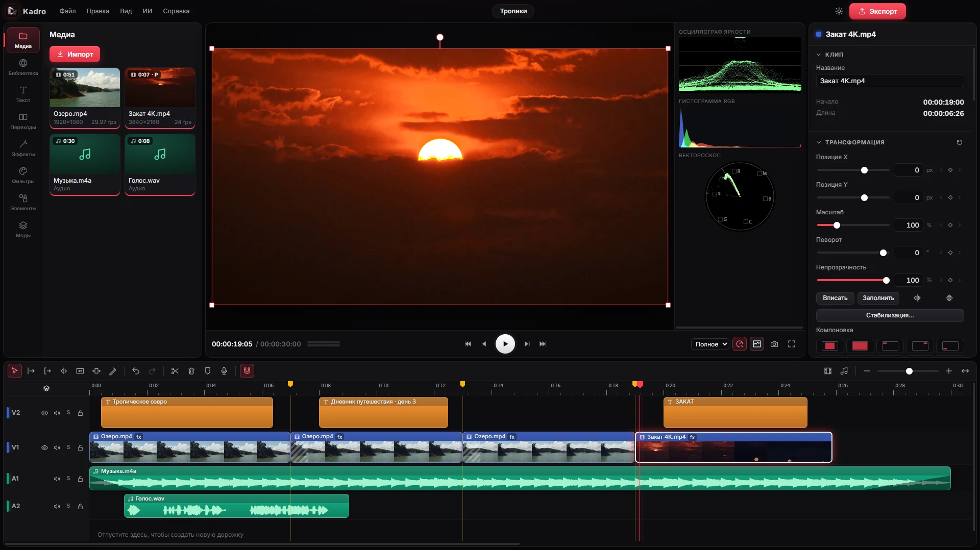Click the Название input field

[x=890, y=81]
